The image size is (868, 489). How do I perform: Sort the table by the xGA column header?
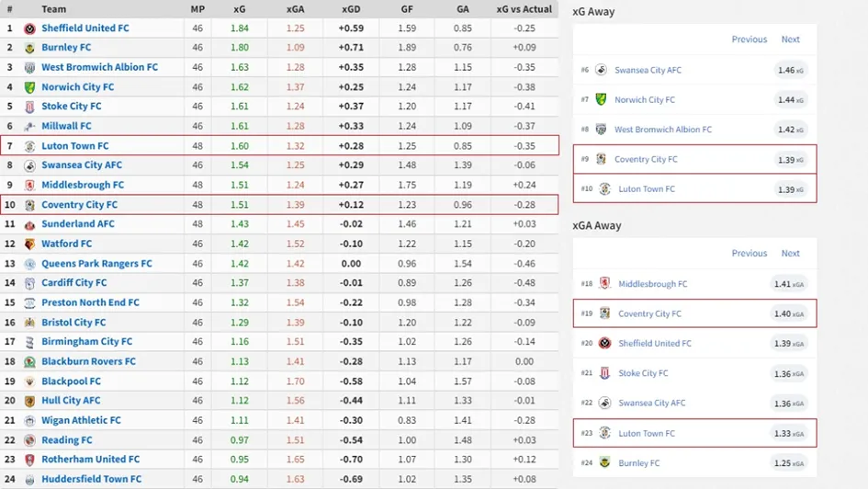coord(295,9)
